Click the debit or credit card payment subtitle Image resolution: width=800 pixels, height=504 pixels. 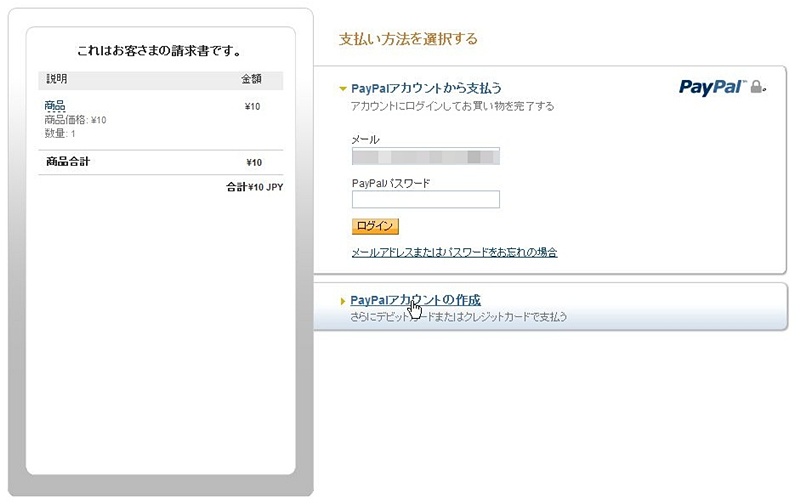[x=459, y=317]
